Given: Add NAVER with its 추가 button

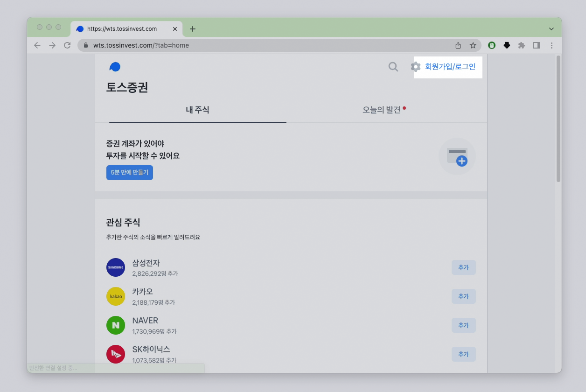Looking at the screenshot, I should 463,325.
